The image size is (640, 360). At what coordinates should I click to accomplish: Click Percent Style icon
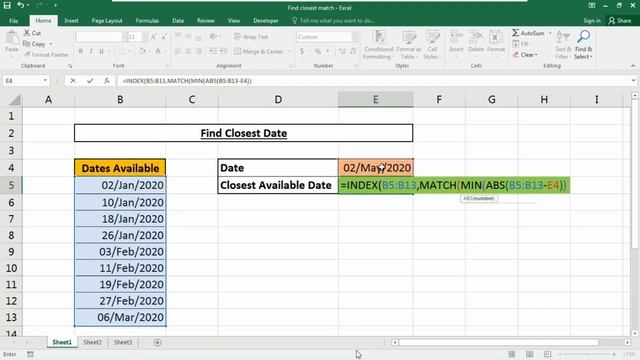point(318,51)
